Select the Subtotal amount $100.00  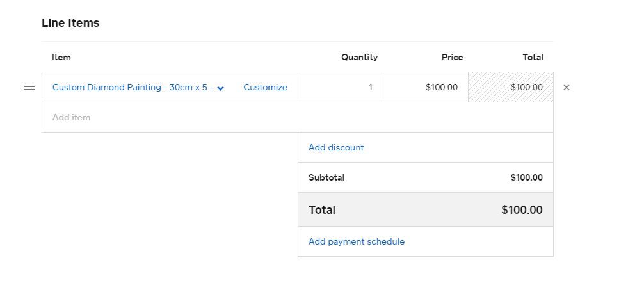[x=526, y=178]
